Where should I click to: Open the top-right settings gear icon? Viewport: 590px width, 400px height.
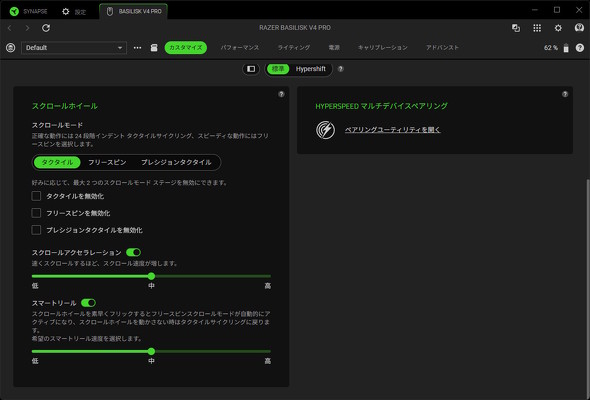coord(558,28)
